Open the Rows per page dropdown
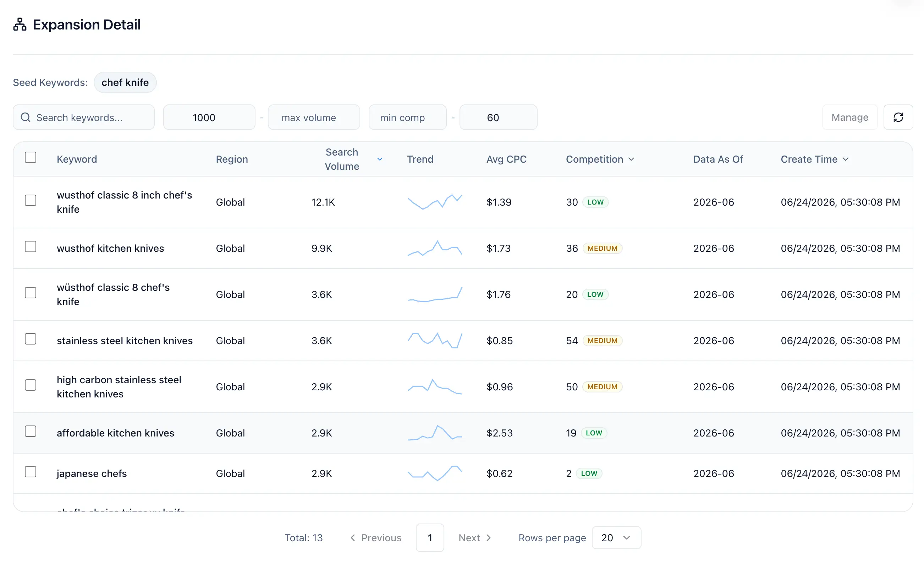 click(x=616, y=538)
